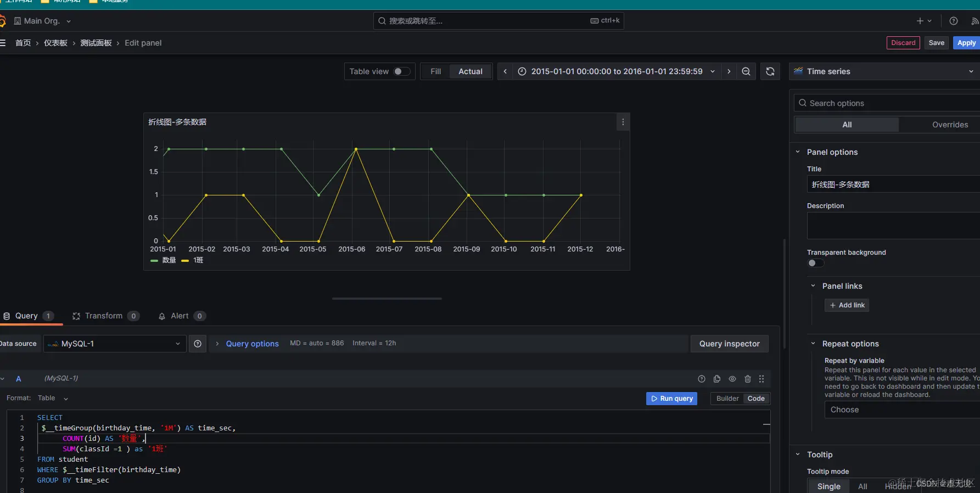Select All tooltip mode

[x=863, y=486]
